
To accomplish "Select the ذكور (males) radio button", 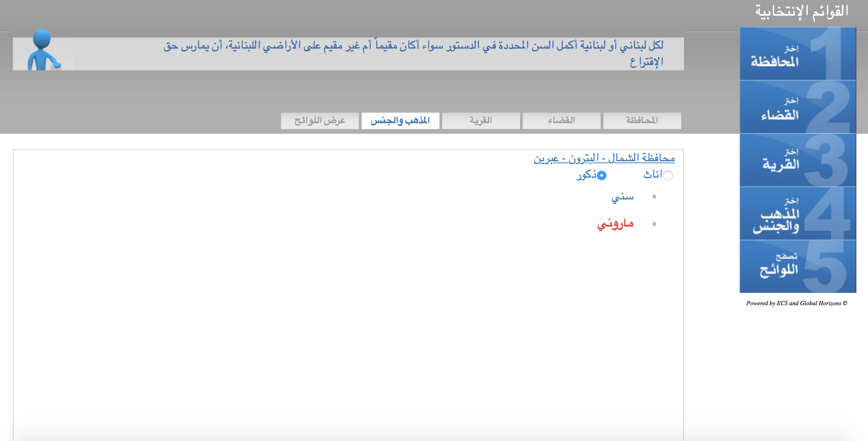I will 602,175.
